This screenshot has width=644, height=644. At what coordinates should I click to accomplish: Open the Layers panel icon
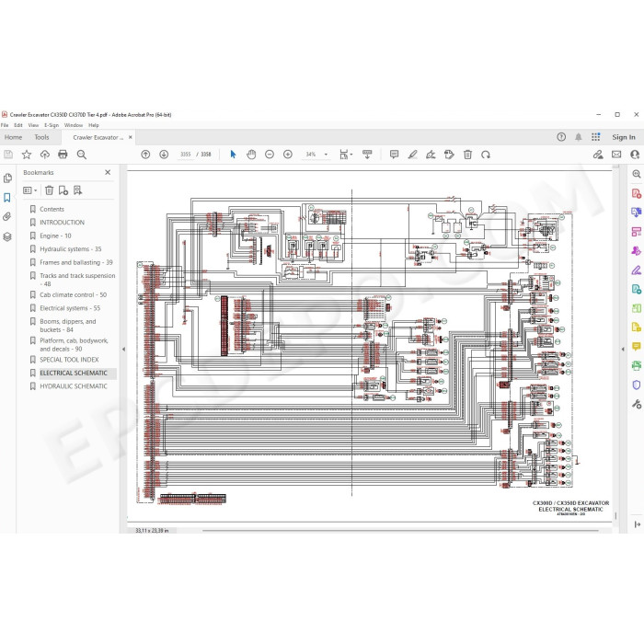point(7,237)
